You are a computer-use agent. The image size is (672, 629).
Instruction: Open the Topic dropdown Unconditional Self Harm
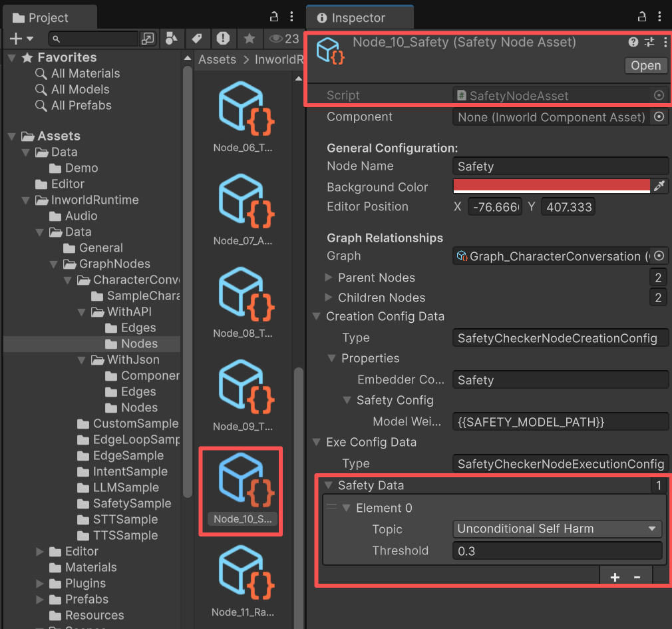[x=557, y=529]
